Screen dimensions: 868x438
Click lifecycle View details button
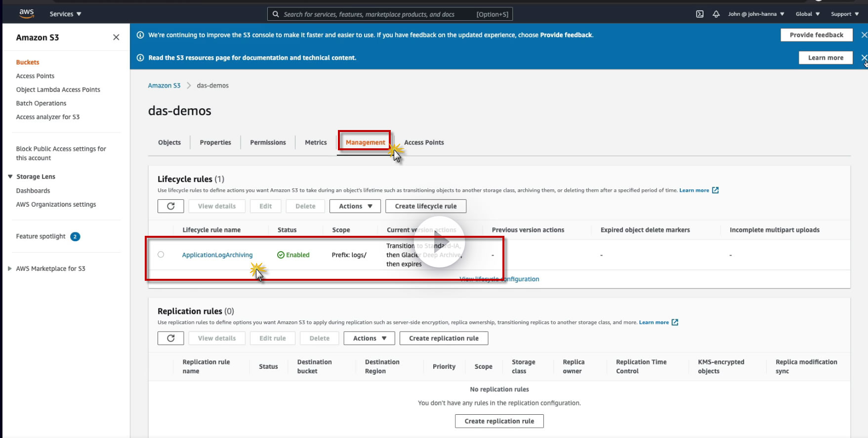click(x=217, y=206)
